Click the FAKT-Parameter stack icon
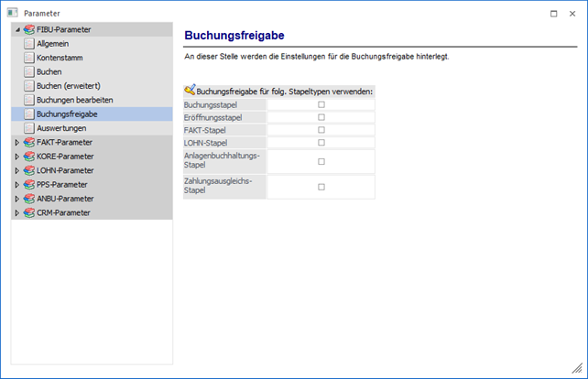This screenshot has width=588, height=379. point(28,143)
